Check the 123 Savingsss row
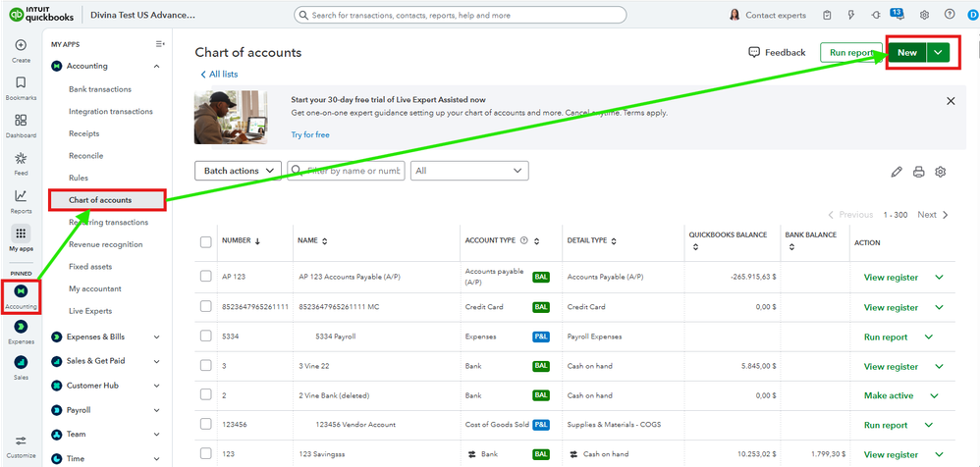Screen dimensions: 980x467 coord(205,453)
